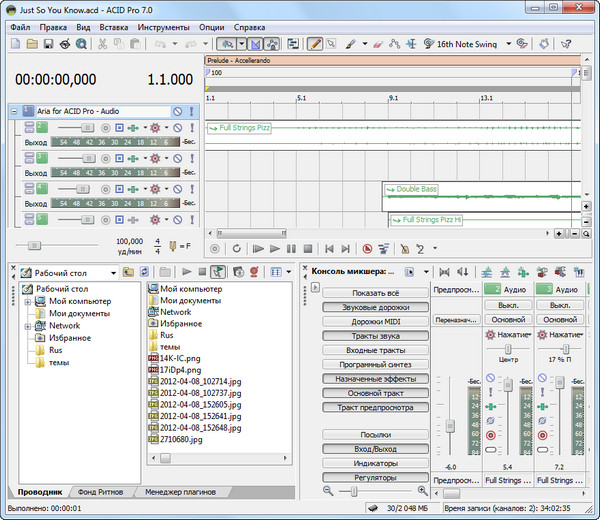Click the project tempo slider
Screen dimensions: 600x520
point(35,244)
